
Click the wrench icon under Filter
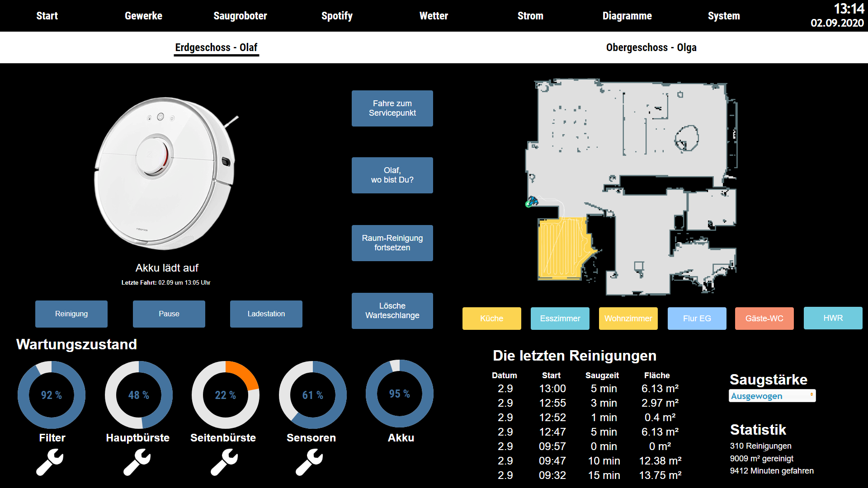coord(50,462)
